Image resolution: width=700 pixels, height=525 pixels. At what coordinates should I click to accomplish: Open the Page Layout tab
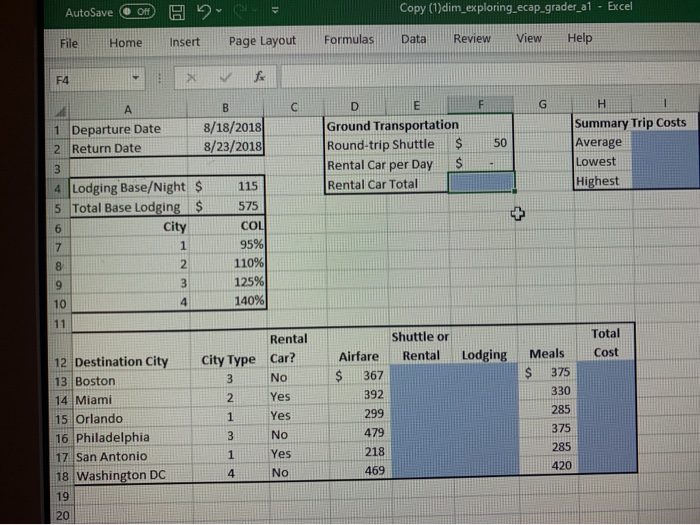pos(262,41)
